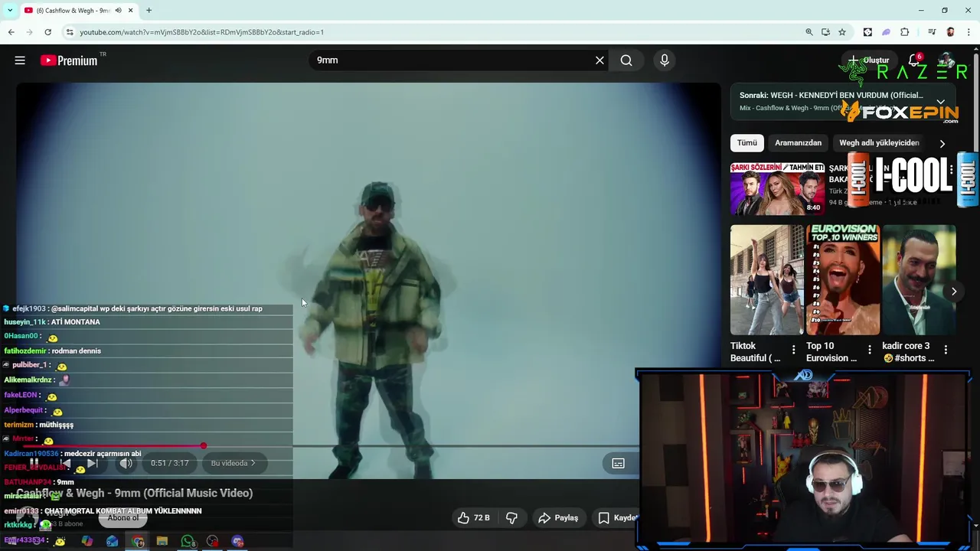Skip to the next video
Image resolution: width=980 pixels, height=551 pixels.
tap(92, 463)
